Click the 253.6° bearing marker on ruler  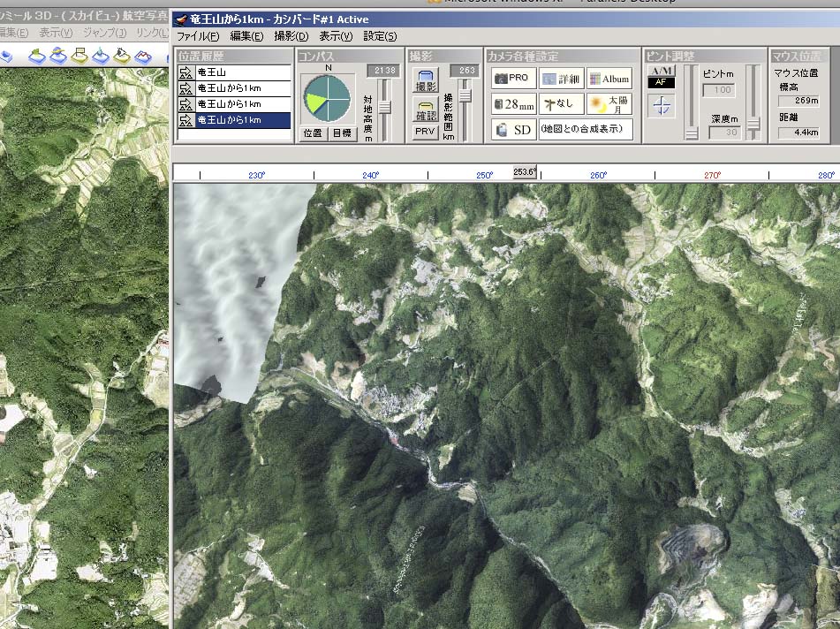[525, 172]
